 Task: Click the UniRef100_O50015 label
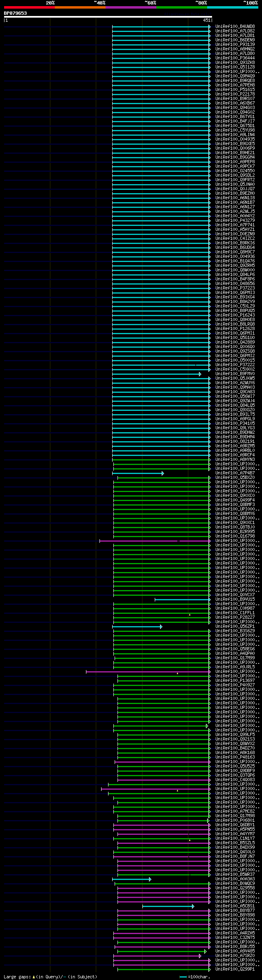[235, 360]
